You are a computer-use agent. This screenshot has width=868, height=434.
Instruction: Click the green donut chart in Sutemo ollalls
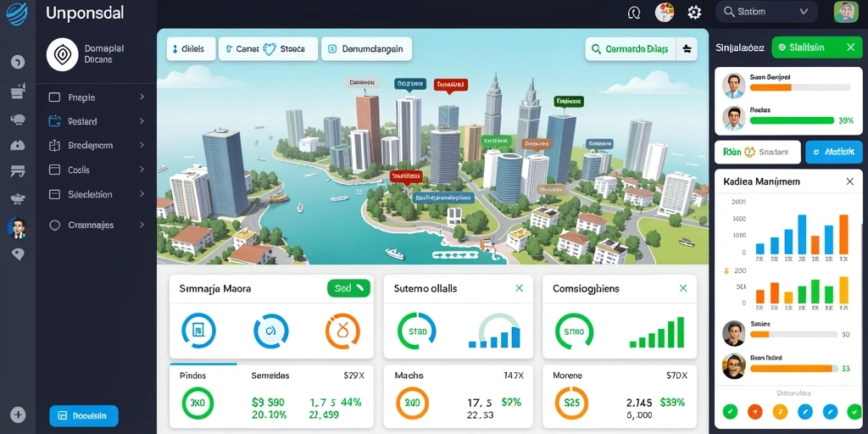417,331
